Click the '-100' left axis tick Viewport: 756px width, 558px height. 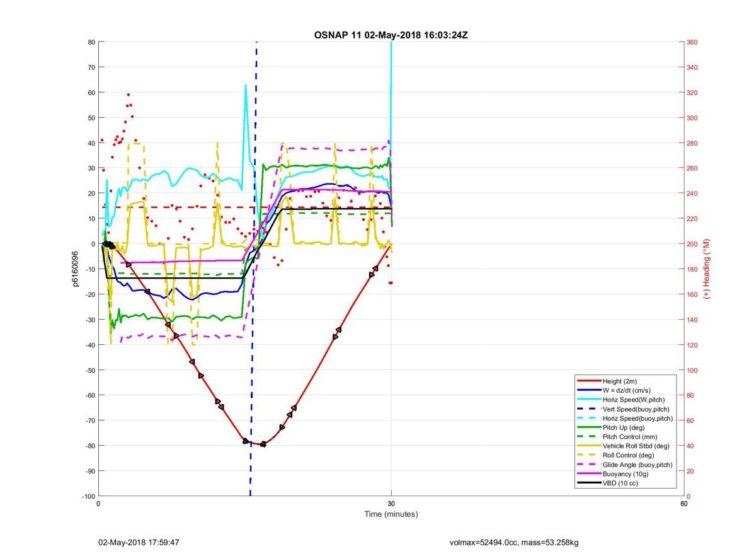click(x=88, y=496)
